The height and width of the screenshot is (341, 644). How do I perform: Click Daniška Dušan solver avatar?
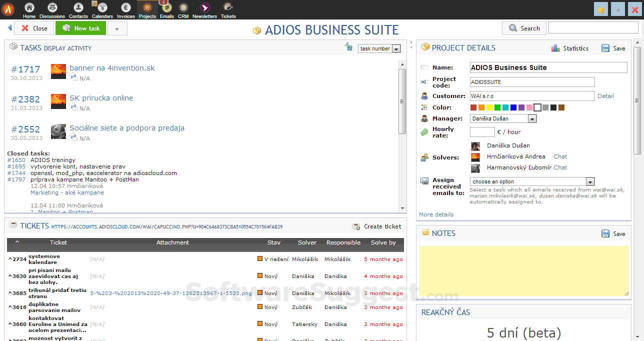pyautogui.click(x=475, y=146)
